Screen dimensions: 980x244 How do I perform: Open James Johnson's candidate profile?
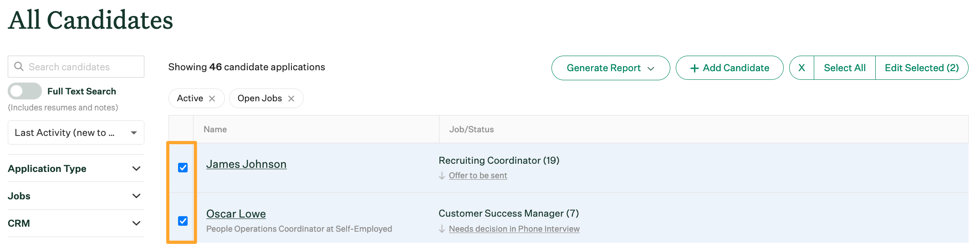point(246,164)
